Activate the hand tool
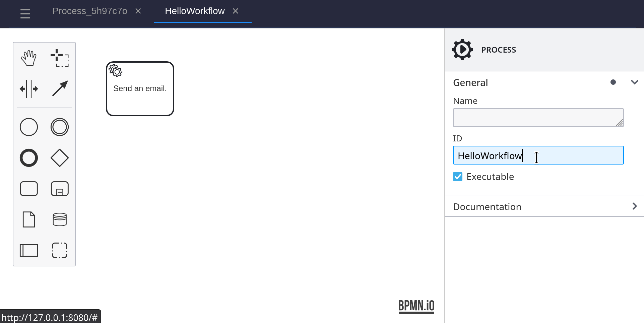644x323 pixels. 29,58
